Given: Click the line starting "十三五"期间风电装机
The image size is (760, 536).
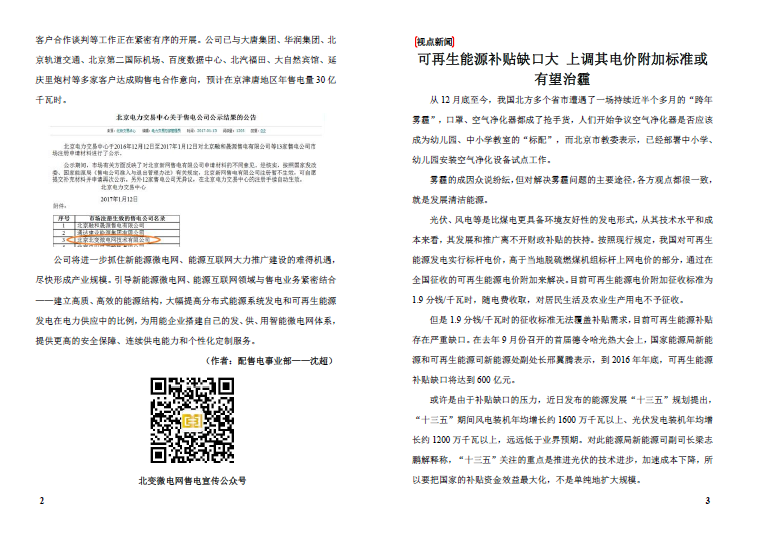Looking at the screenshot, I should click(563, 420).
